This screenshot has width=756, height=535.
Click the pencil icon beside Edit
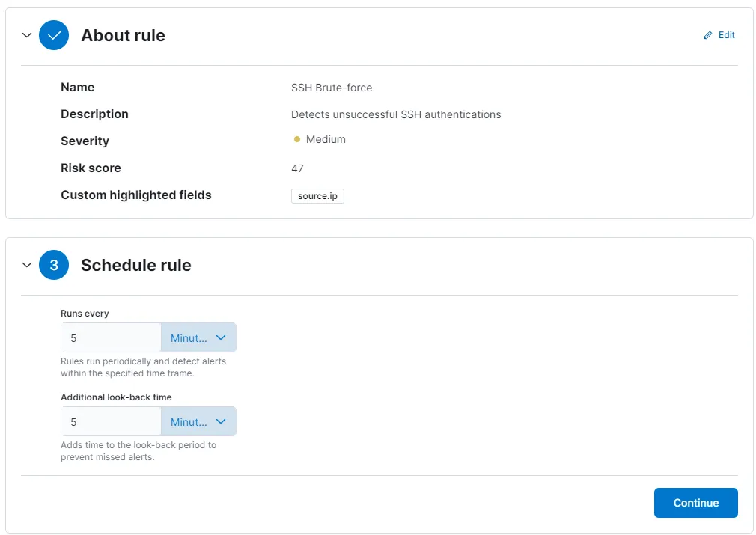(708, 35)
